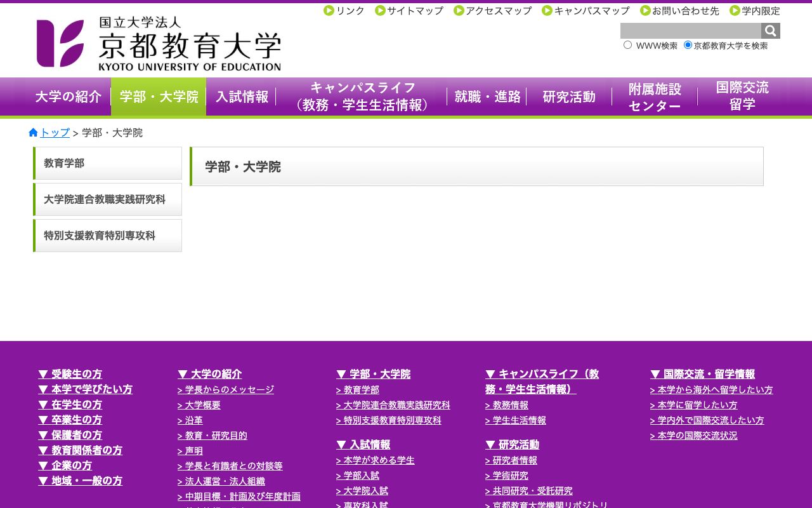Open the 就職・進路 menu item
This screenshot has width=812, height=508.
487,97
